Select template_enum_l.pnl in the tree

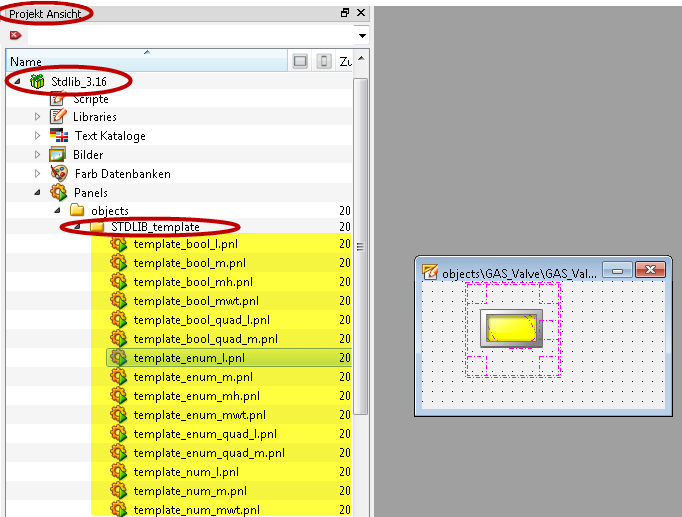coord(189,357)
